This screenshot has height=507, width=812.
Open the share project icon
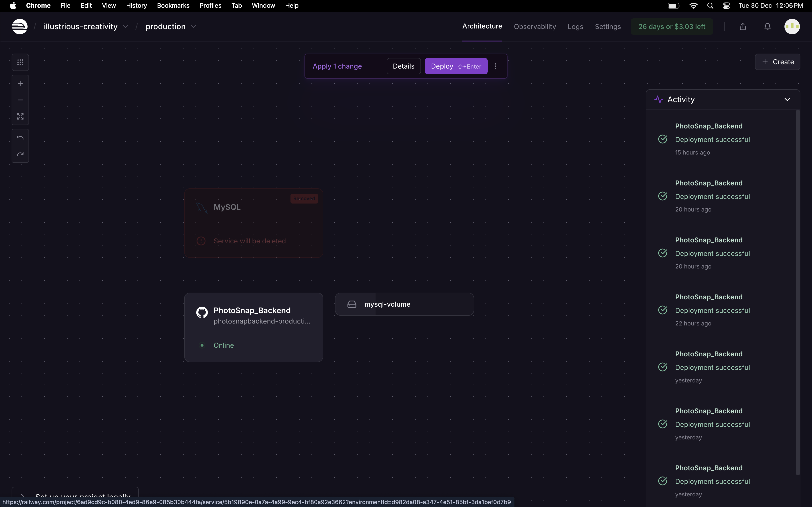743,27
